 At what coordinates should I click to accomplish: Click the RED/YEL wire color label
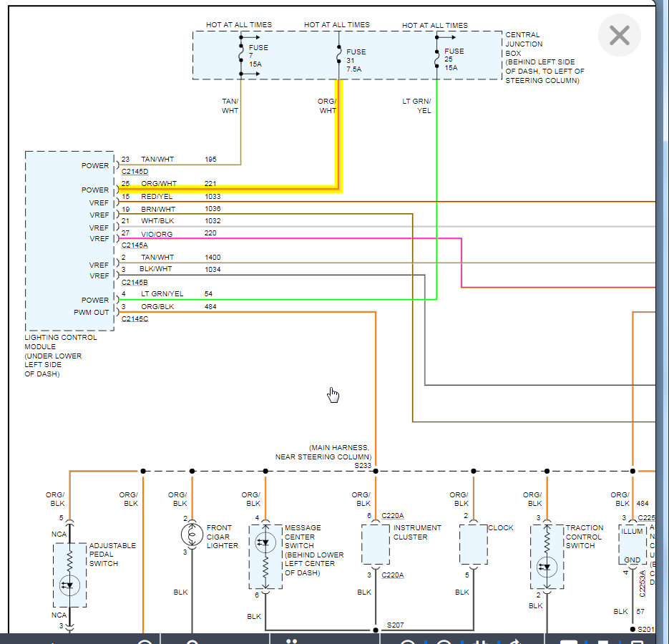pyautogui.click(x=157, y=196)
